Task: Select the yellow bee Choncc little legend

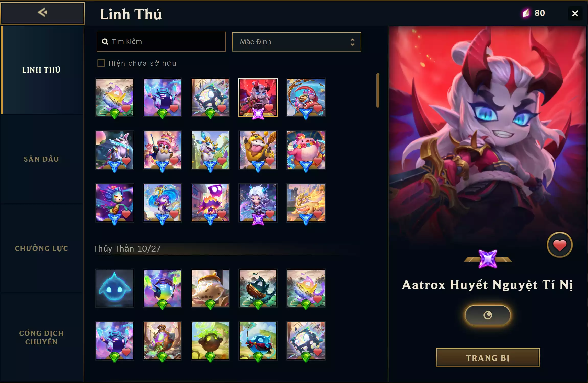Action: (258, 150)
